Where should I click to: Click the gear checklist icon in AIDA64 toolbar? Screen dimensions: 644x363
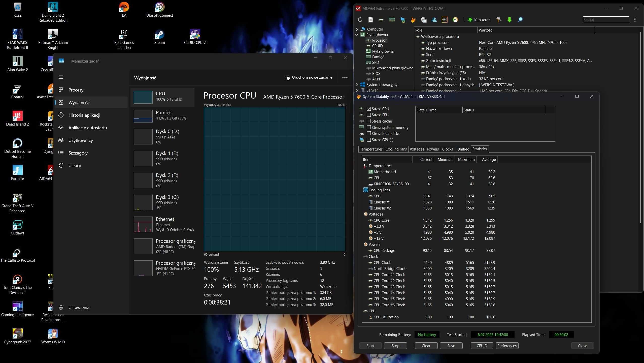pos(424,20)
